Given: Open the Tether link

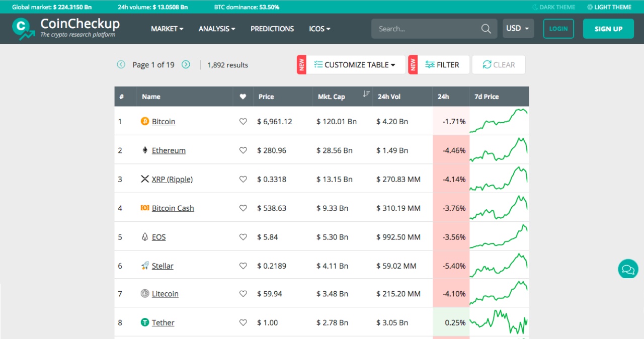Looking at the screenshot, I should point(163,322).
